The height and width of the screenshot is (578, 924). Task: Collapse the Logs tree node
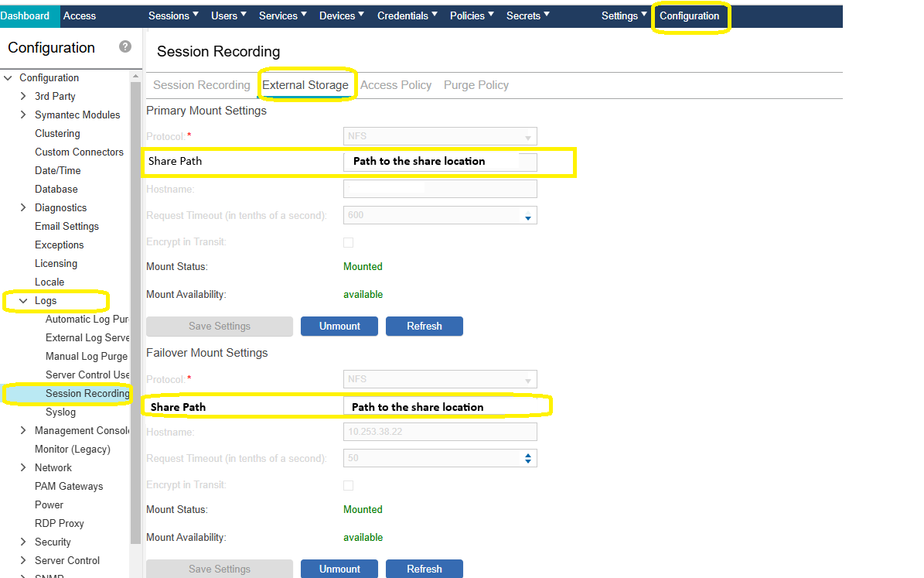23,301
